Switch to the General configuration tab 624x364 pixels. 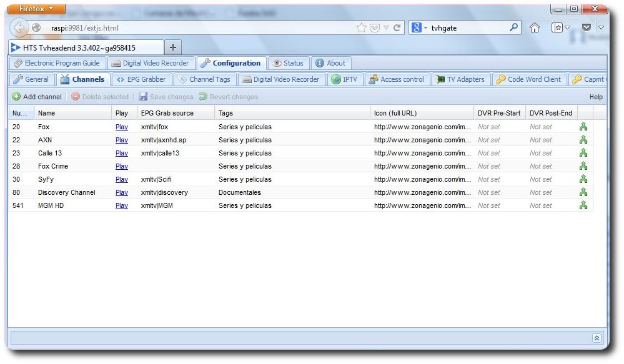31,79
